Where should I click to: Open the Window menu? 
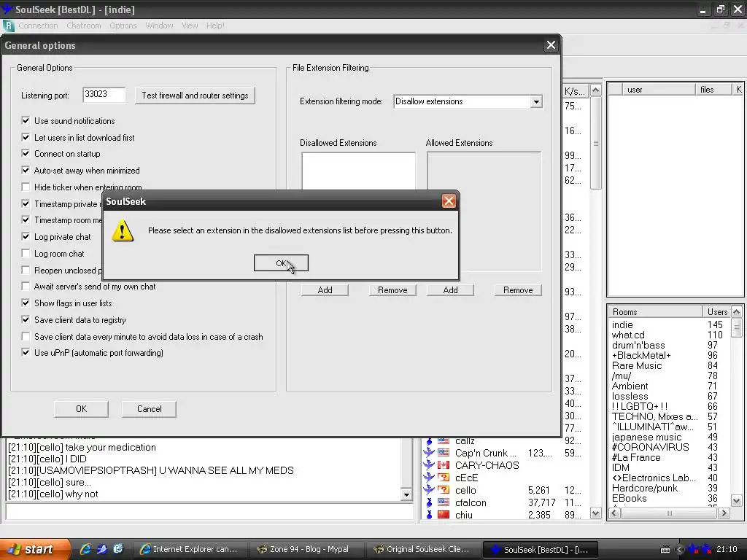[159, 26]
